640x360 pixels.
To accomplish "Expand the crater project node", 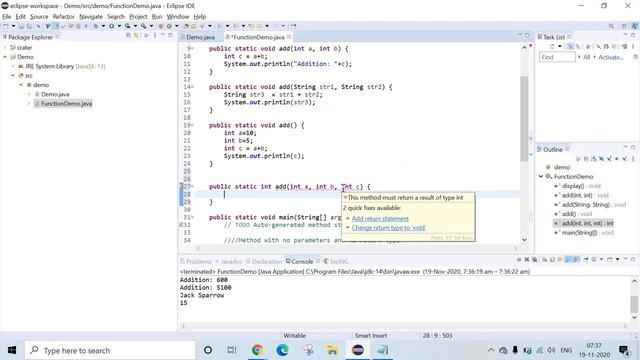I will (x=5, y=47).
